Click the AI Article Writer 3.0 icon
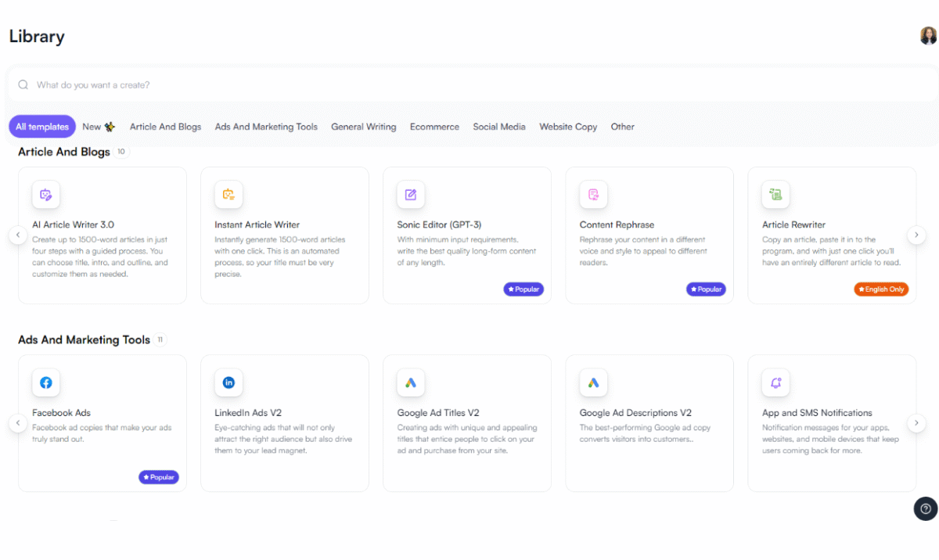The image size is (939, 560). (x=46, y=195)
